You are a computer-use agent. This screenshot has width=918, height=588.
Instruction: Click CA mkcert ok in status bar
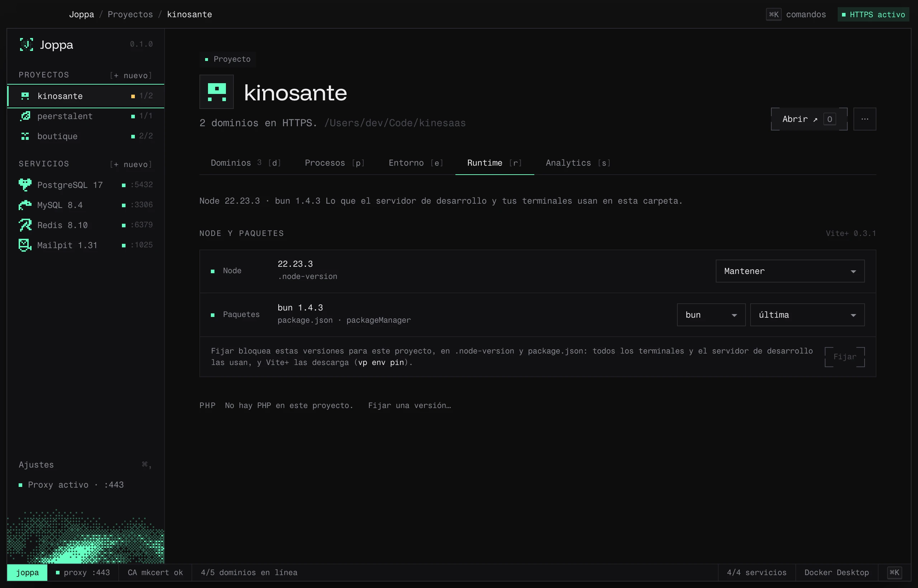(x=155, y=572)
